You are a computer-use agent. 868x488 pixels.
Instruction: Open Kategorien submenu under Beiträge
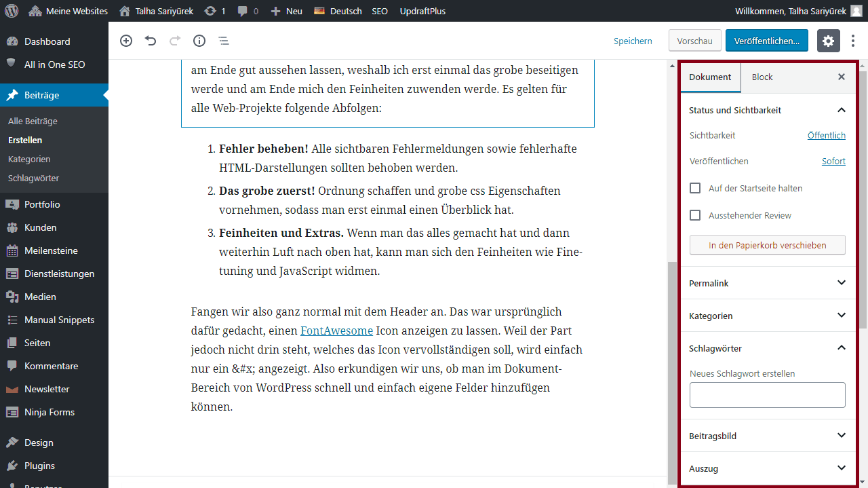29,159
